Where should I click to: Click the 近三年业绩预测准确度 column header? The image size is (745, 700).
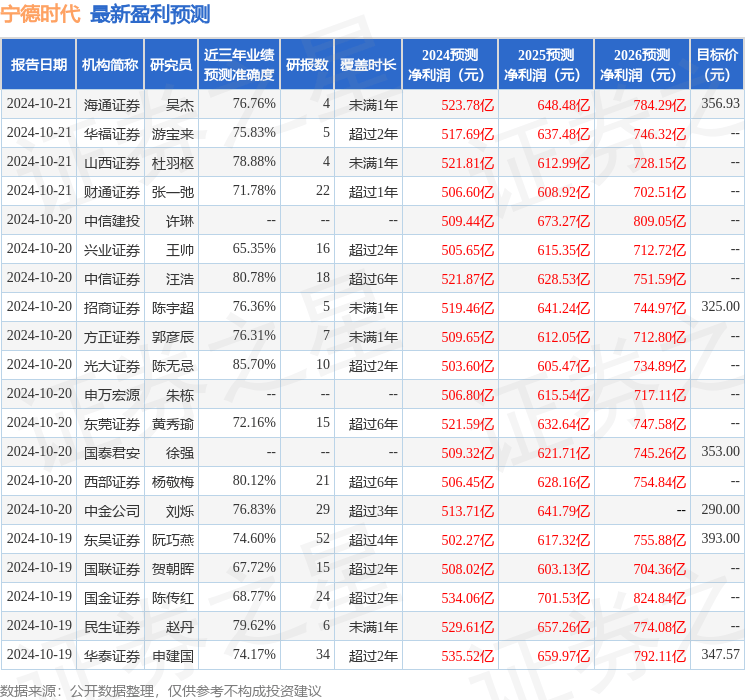tap(239, 64)
